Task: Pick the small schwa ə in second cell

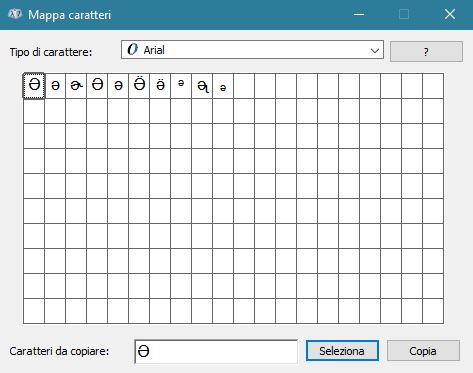Action: (55, 86)
